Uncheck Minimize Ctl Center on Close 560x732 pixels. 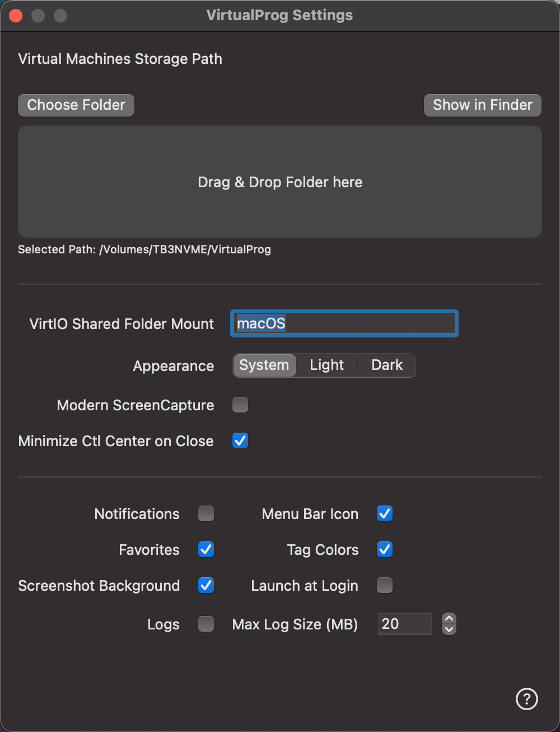tap(240, 441)
